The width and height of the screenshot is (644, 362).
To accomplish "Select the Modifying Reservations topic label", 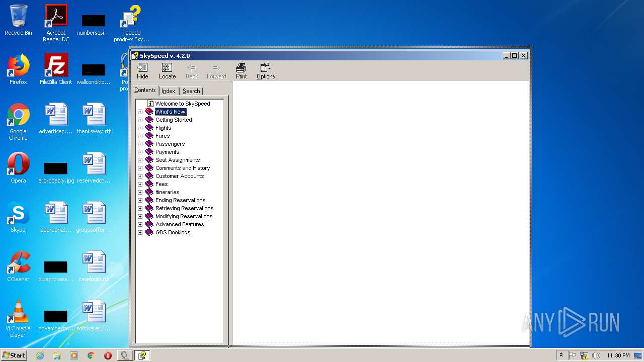I will 184,216.
